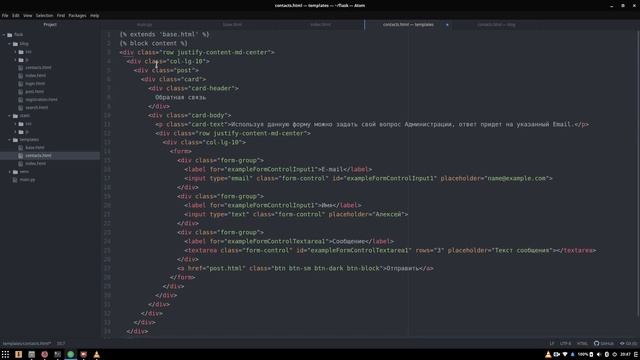Click the file path in the status bar
Image resolution: width=640 pixels, height=360 pixels.
[x=27, y=344]
